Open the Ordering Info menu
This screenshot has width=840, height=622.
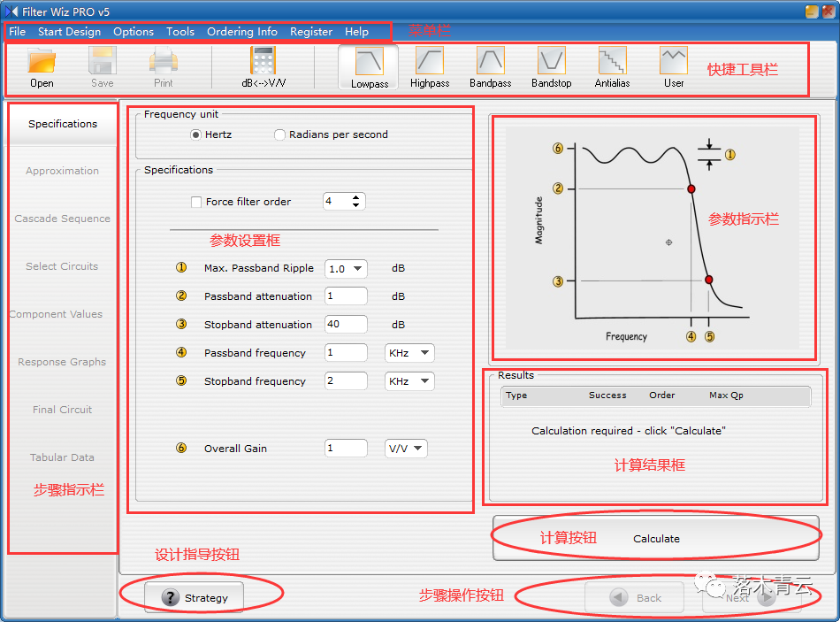242,32
